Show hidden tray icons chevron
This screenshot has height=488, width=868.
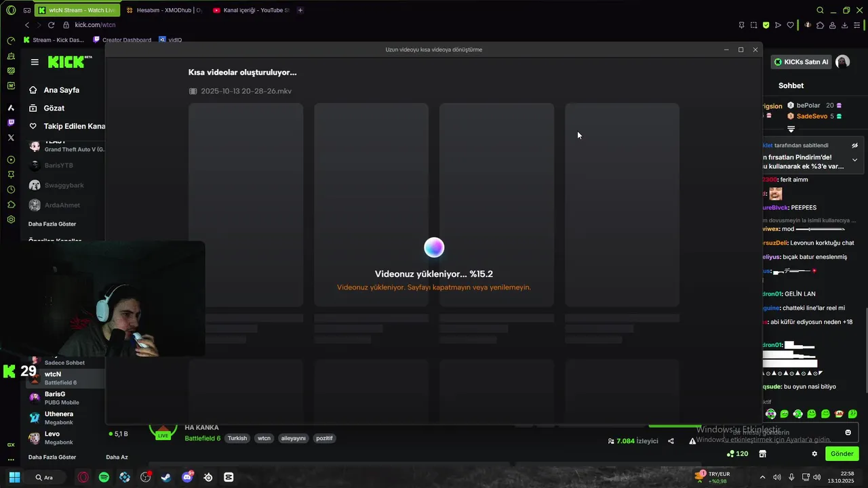(762, 477)
